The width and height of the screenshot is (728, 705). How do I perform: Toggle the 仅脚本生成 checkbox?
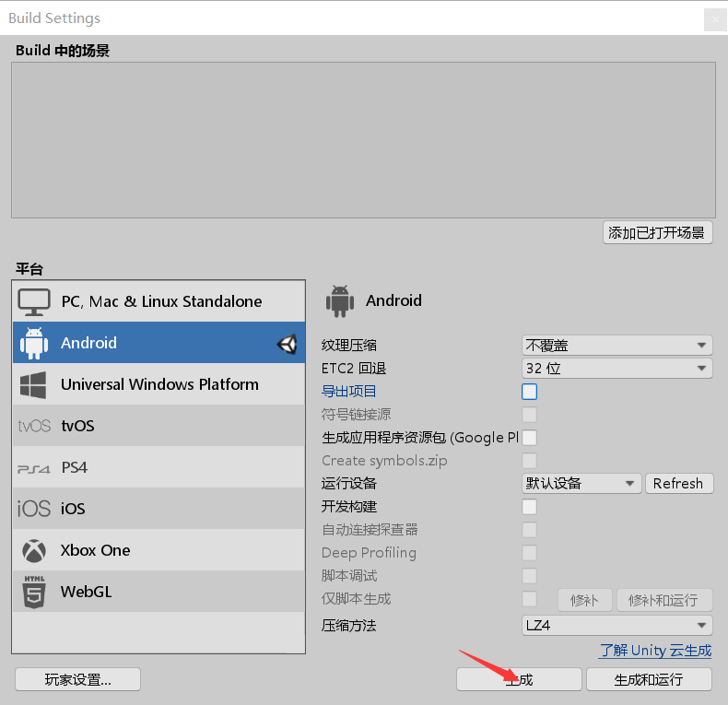tap(529, 599)
